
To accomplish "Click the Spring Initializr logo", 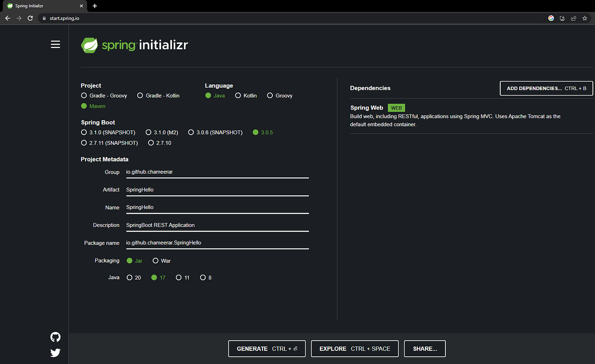I will click(134, 45).
